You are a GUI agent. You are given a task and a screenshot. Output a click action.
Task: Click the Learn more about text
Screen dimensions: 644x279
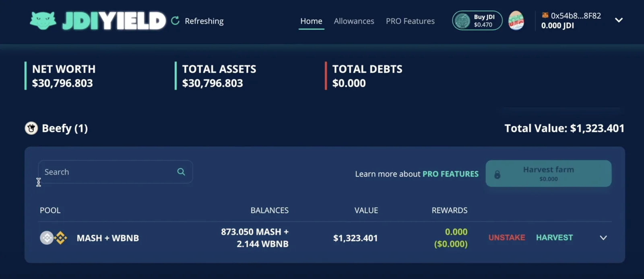pos(388,174)
